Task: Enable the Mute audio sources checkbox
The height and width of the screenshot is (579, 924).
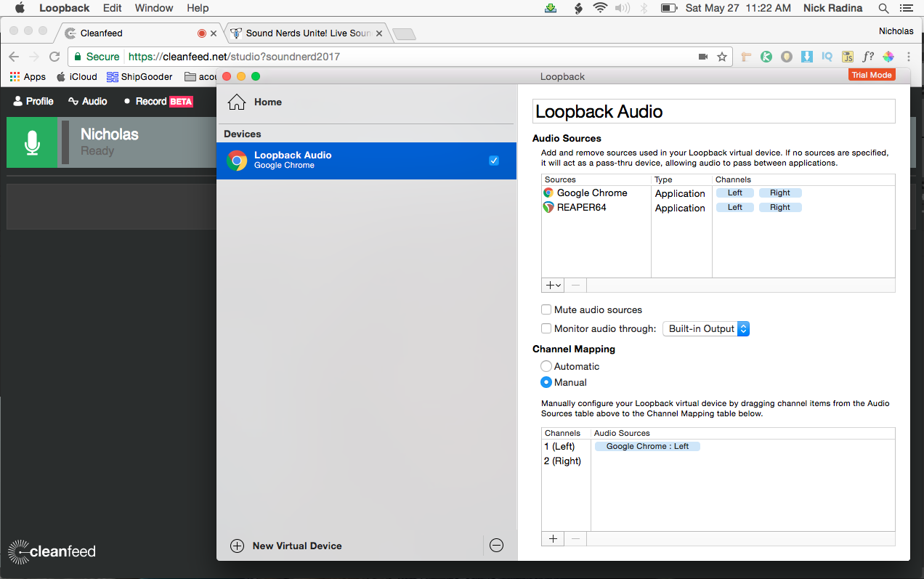Action: click(546, 309)
